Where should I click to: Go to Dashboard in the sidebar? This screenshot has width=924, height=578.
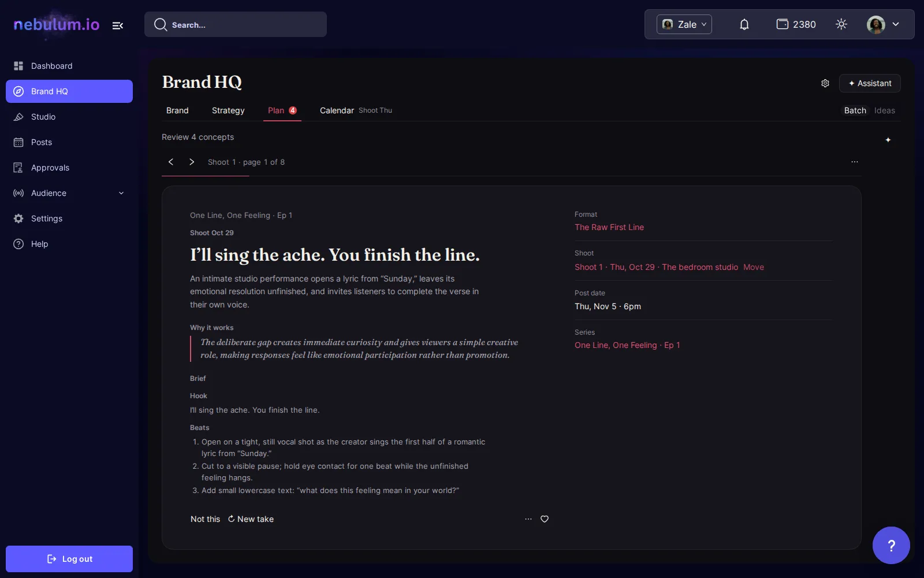(69, 66)
